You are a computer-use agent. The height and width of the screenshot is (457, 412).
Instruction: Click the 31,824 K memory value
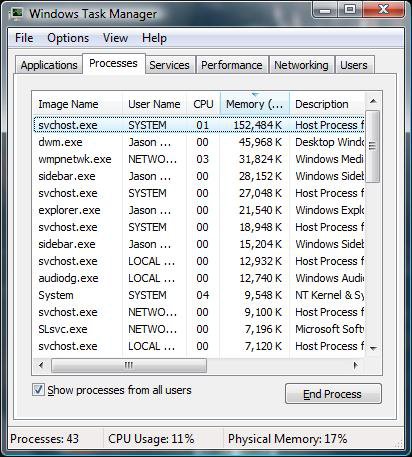260,159
